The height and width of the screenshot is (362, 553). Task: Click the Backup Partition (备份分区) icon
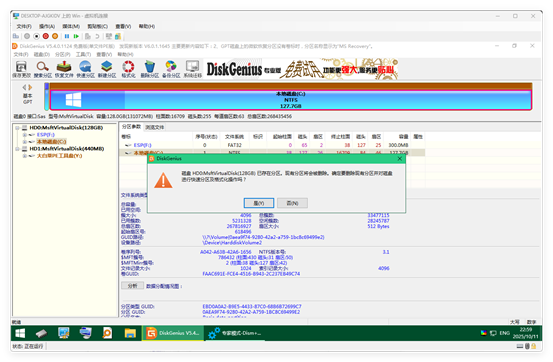coord(171,69)
